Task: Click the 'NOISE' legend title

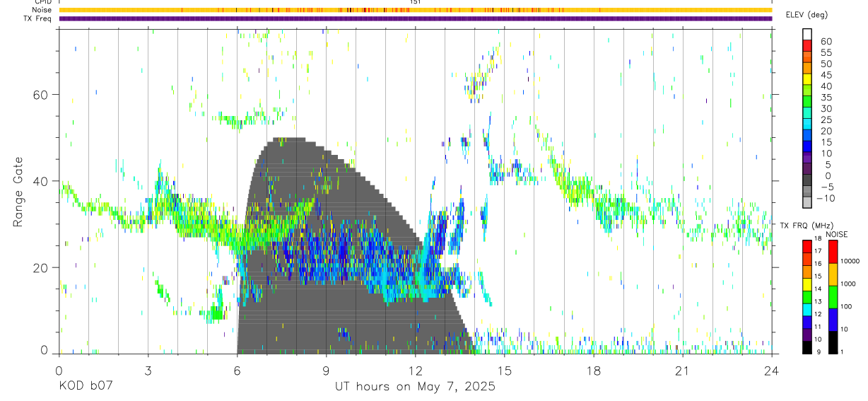Action: [x=836, y=234]
